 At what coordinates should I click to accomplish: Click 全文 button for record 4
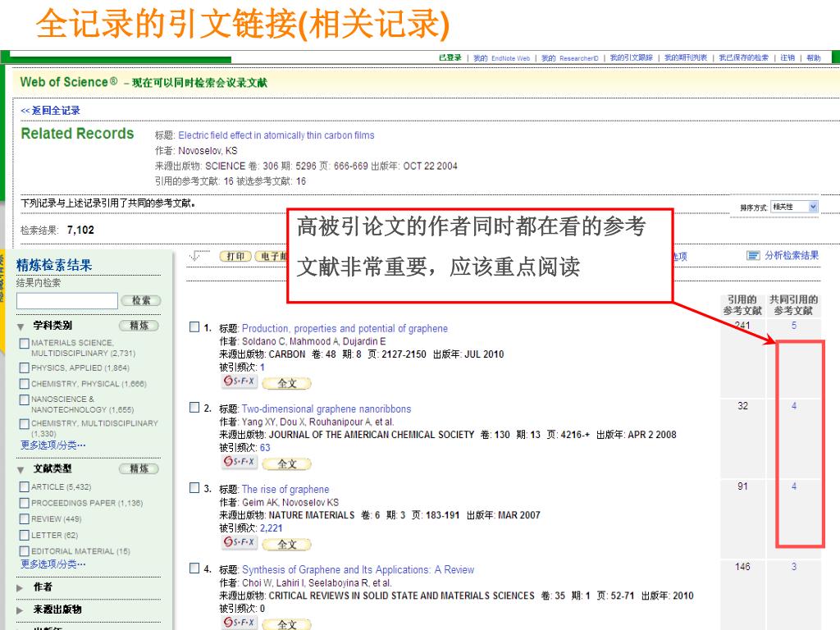[286, 624]
